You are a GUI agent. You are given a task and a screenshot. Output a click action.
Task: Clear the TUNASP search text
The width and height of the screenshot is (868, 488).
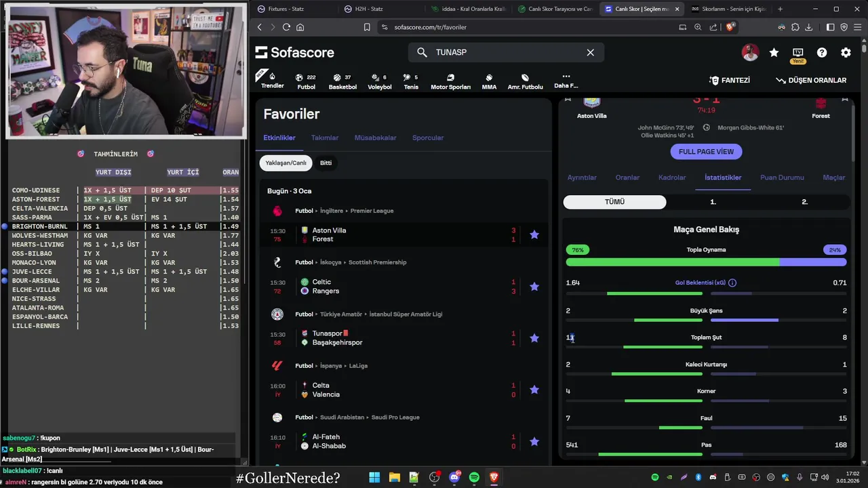(x=590, y=52)
